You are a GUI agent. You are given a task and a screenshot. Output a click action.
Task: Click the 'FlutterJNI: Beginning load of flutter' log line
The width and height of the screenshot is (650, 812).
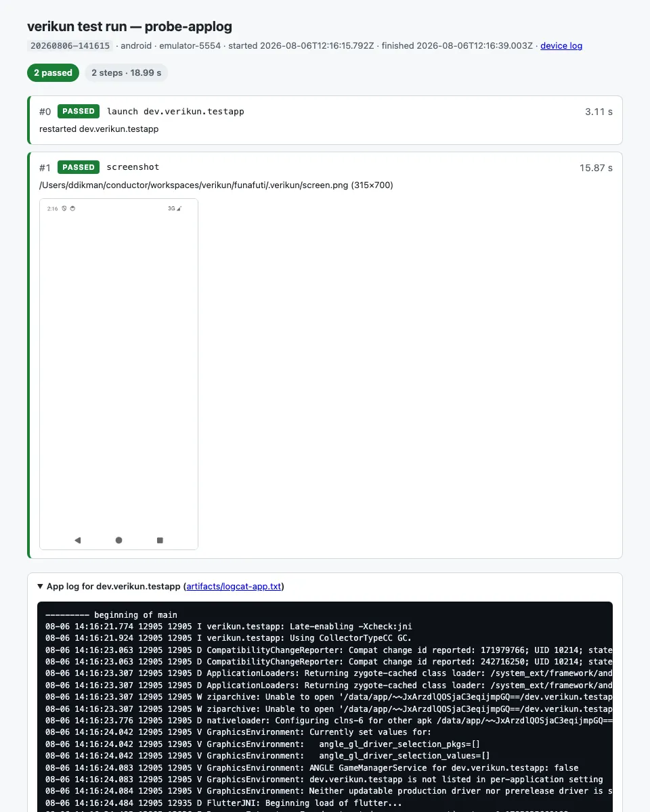(x=223, y=803)
